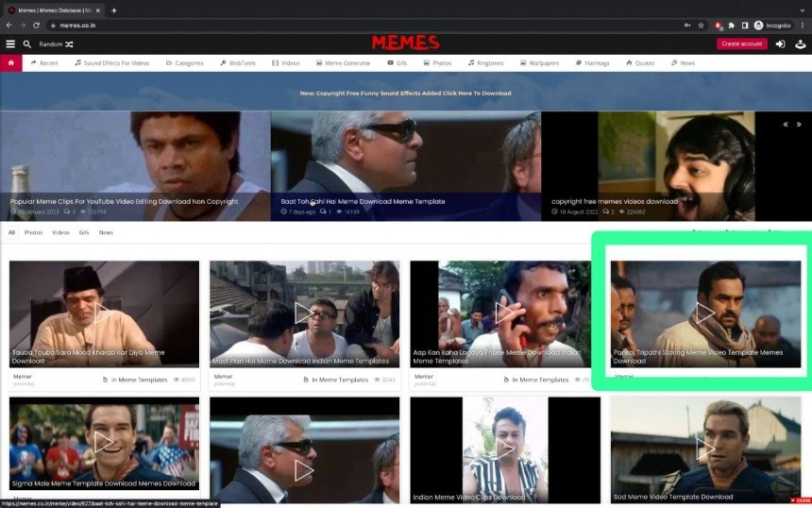Image resolution: width=812 pixels, height=508 pixels.
Task: Open the Photos nav menu item
Action: [437, 62]
